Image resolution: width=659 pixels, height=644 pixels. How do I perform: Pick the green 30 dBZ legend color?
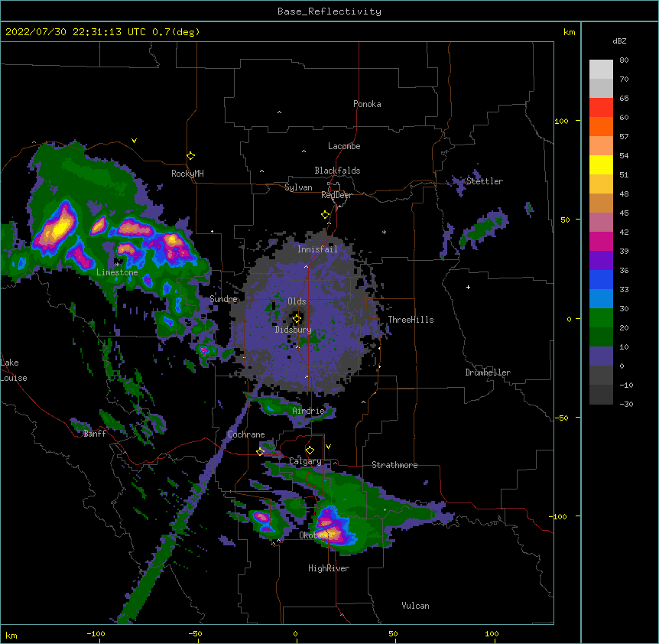point(601,317)
